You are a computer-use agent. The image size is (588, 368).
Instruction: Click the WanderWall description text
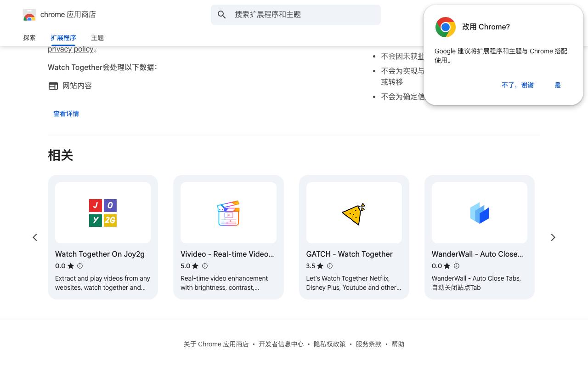[x=476, y=283]
